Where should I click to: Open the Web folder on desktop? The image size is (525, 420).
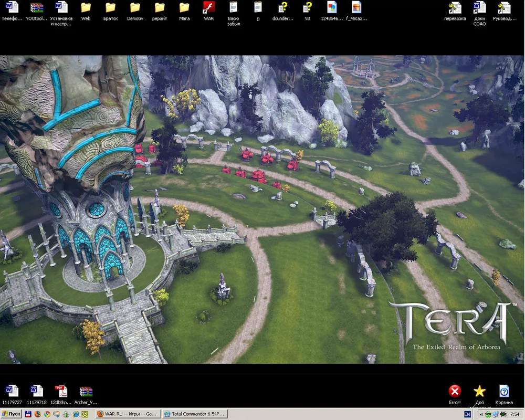pos(86,8)
